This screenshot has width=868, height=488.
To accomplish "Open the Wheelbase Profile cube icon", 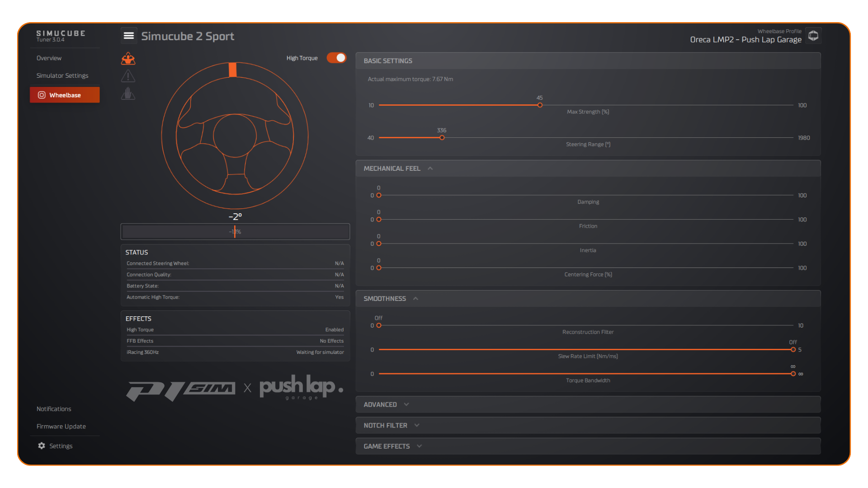I will [x=813, y=36].
